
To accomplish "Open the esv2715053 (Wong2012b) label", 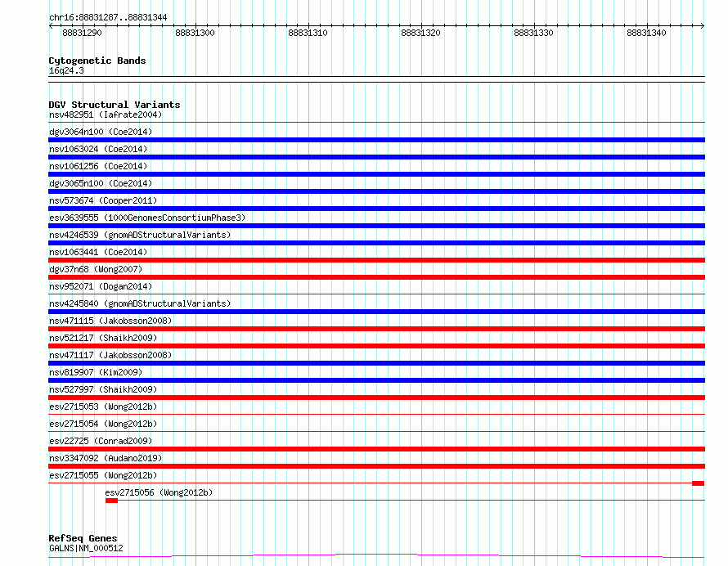I will (103, 407).
